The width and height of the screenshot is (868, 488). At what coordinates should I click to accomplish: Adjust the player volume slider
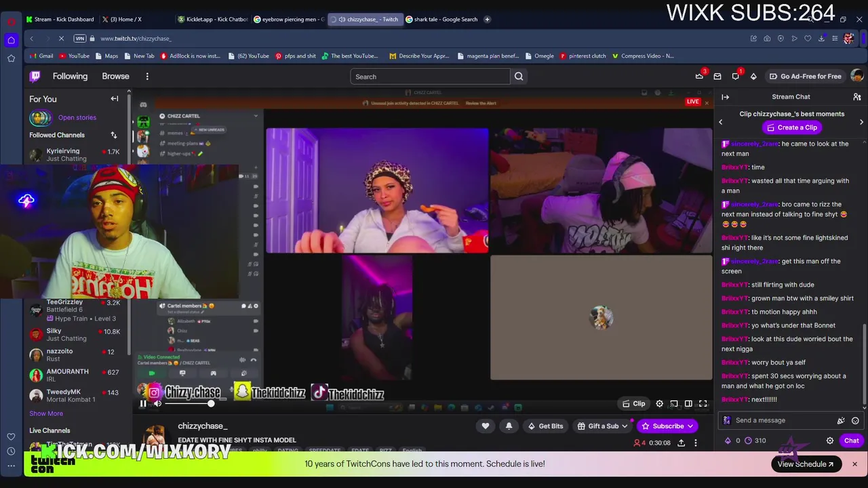tap(190, 404)
